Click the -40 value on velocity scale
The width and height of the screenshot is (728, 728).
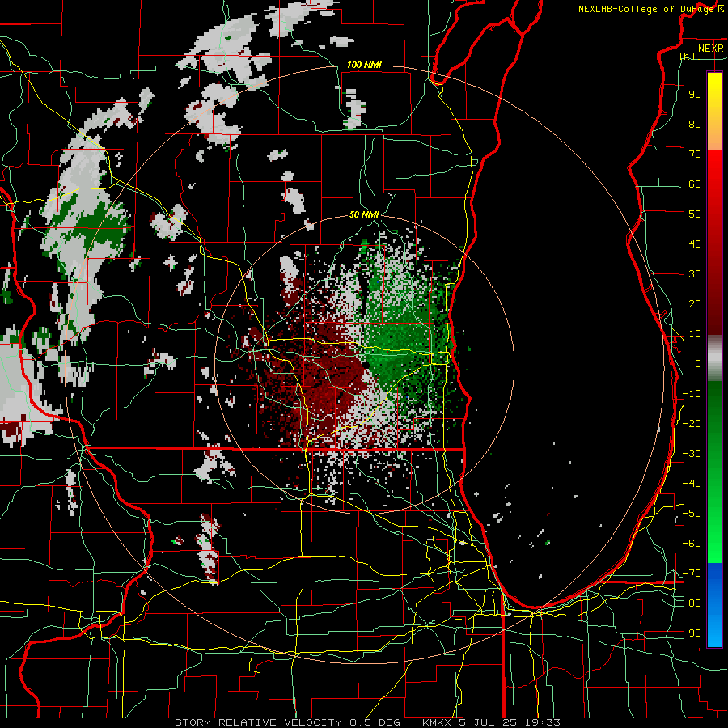pos(692,484)
